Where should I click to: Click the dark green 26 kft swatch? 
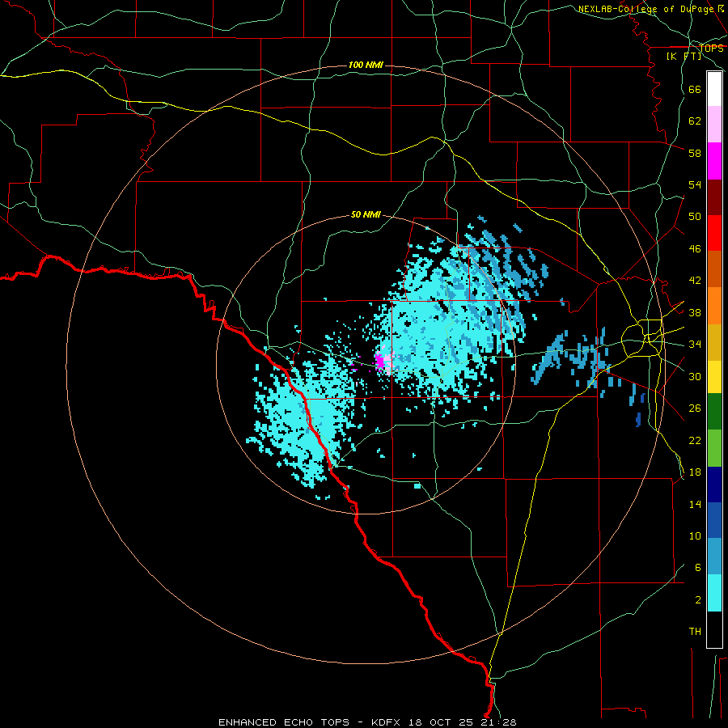(714, 412)
